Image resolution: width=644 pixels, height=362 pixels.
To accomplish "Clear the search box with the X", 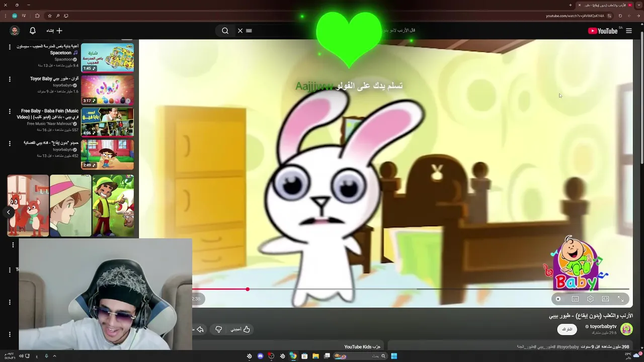I will point(240,31).
